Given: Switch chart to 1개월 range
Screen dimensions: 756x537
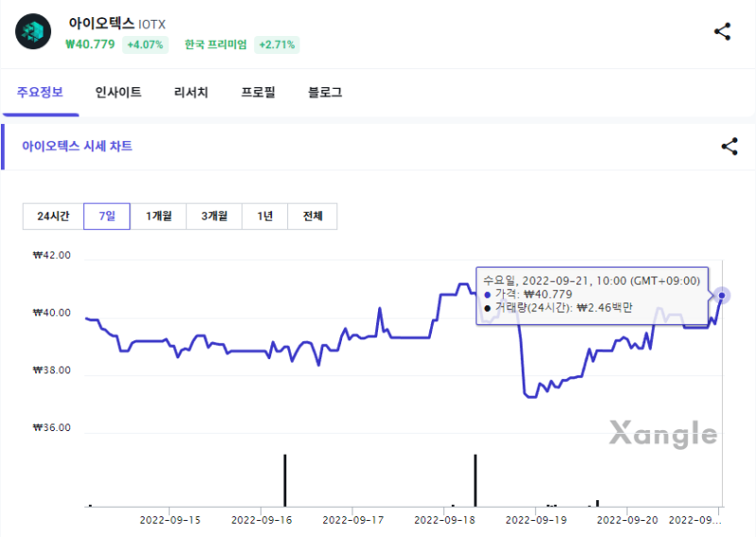Looking at the screenshot, I should coord(159,217).
